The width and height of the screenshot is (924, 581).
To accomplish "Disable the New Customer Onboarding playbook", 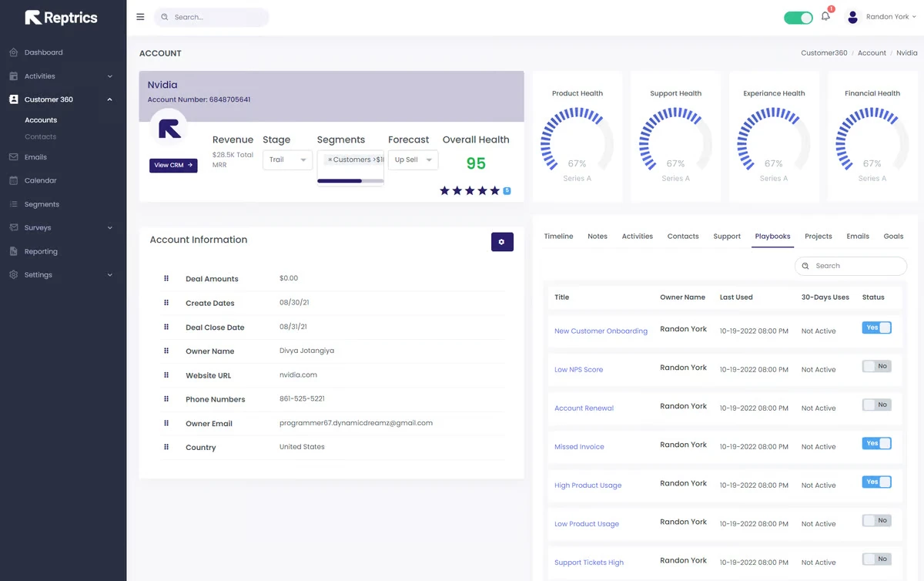I will click(x=876, y=327).
